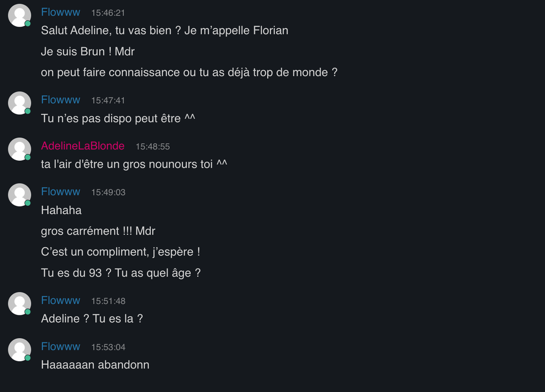Viewport: 545px width, 392px height.
Task: Click the 15:53:04 timestamp
Action: [x=108, y=347]
